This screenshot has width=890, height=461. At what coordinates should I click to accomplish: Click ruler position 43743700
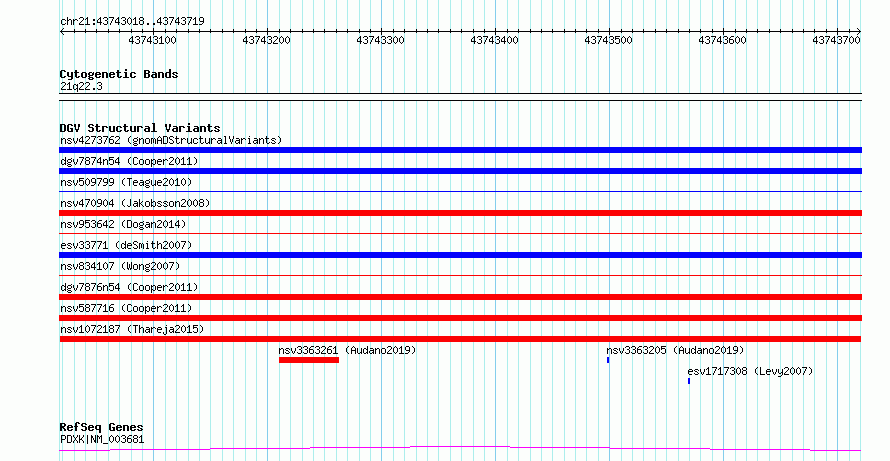pyautogui.click(x=837, y=40)
